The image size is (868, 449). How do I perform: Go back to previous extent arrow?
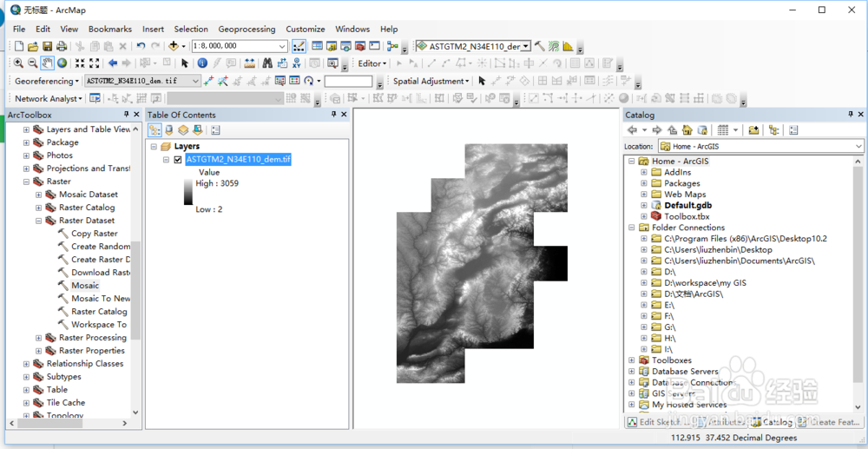pyautogui.click(x=112, y=63)
